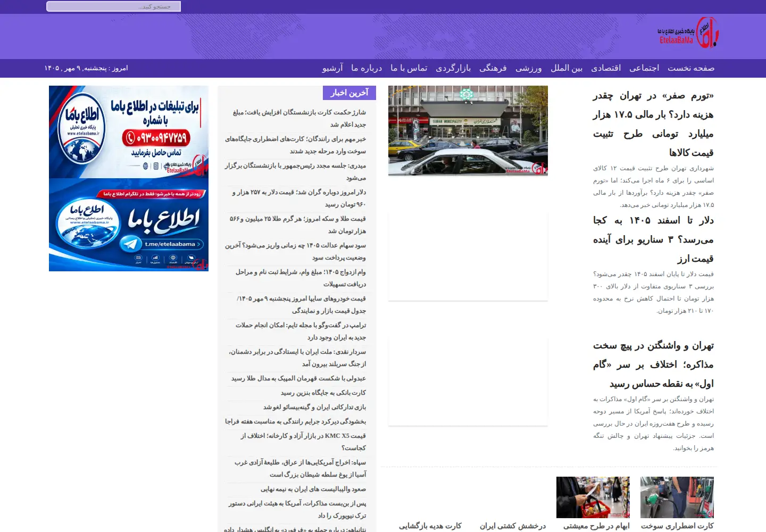
Task: Navigate to بازارگردی menu item
Action: click(x=453, y=68)
